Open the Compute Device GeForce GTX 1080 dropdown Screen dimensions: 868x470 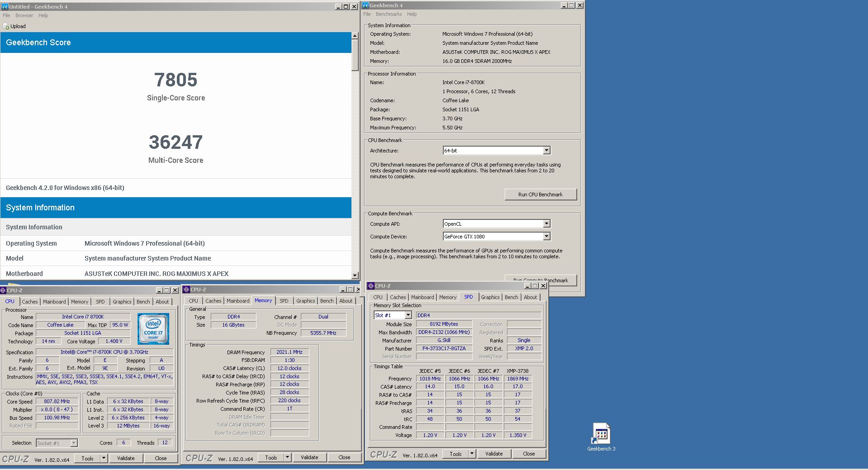click(546, 236)
